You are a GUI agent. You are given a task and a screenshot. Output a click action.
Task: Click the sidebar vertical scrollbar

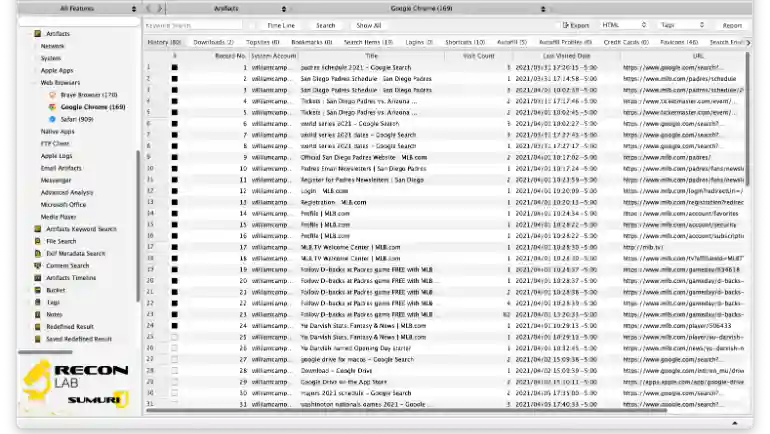click(x=138, y=226)
